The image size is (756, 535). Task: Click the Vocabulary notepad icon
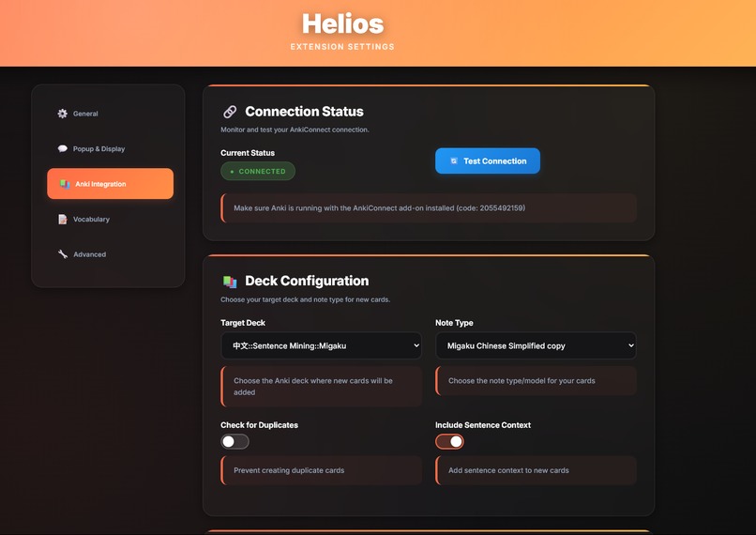(63, 219)
